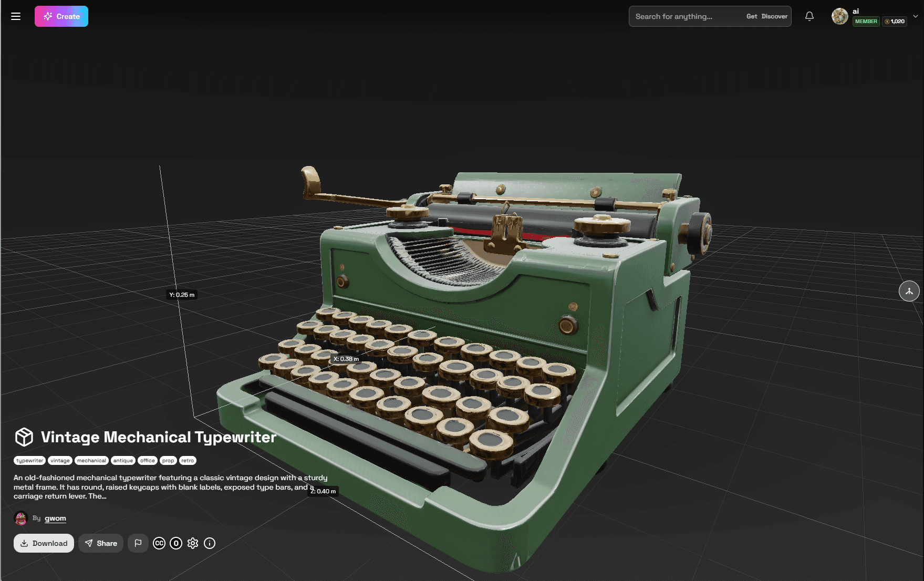Download the Vintage Mechanical Typewriter model
924x581 pixels.
pos(44,543)
